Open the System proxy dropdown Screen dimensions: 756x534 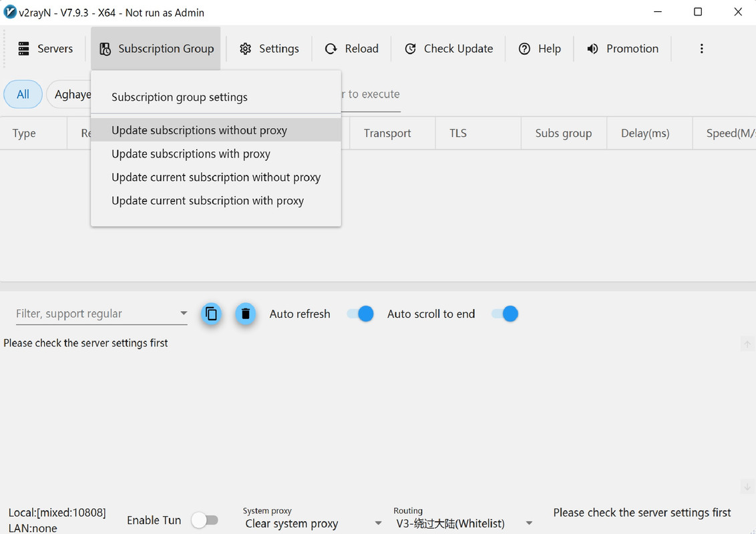point(313,523)
